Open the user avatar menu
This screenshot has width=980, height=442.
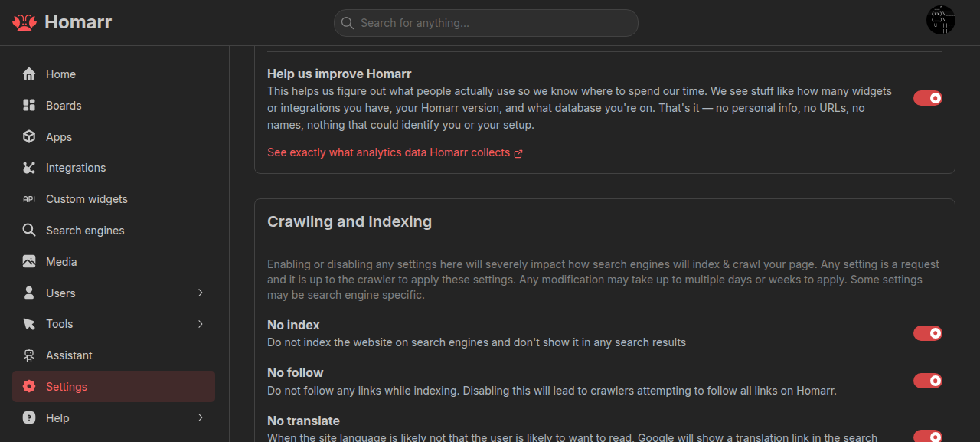click(941, 20)
